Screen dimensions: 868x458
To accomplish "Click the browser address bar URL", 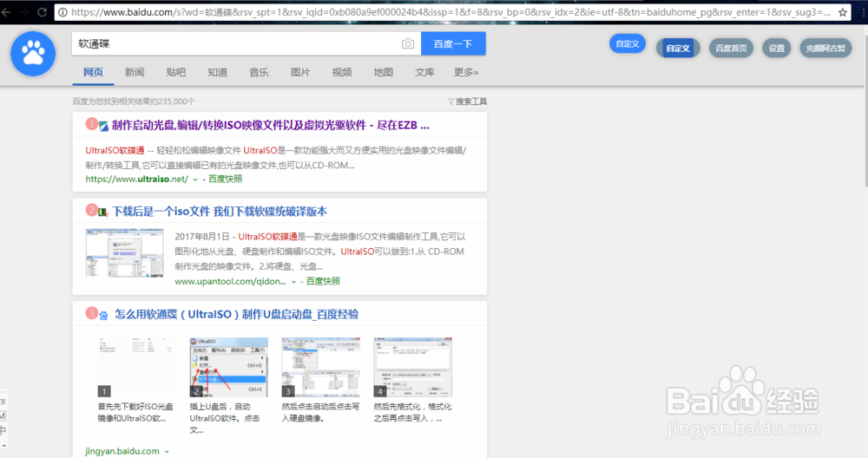I will click(x=451, y=12).
